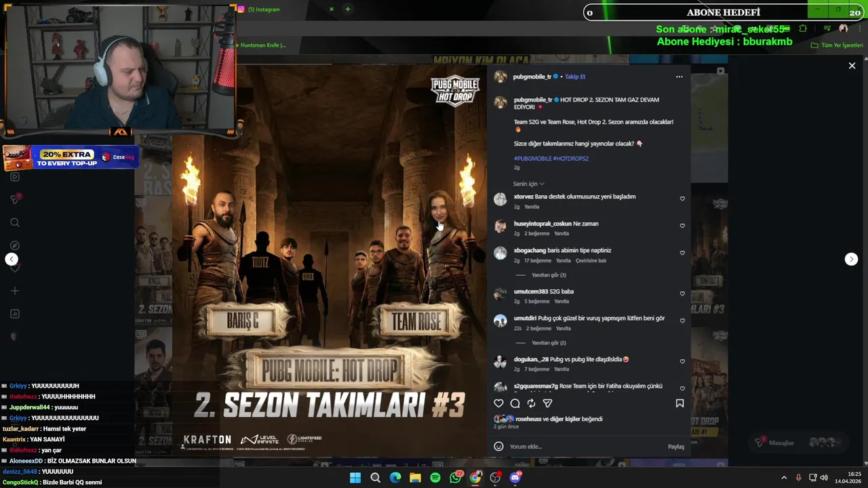Like umutcem383's comment with the heart

point(682,293)
